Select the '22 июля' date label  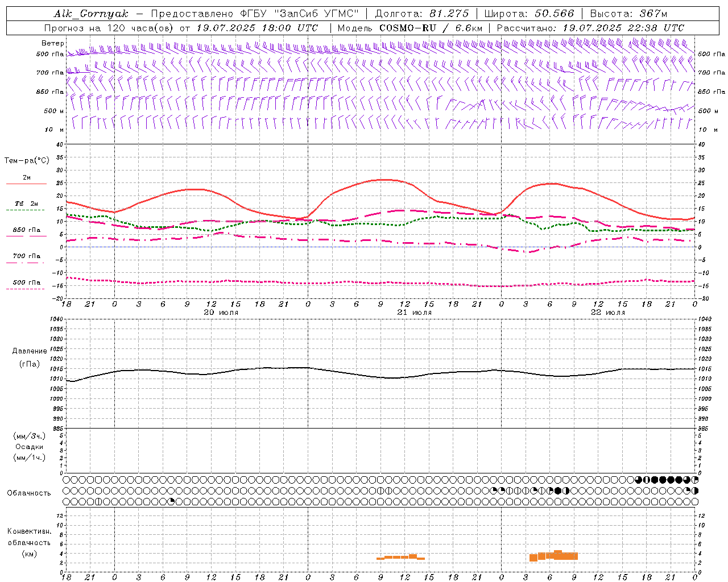(x=607, y=313)
